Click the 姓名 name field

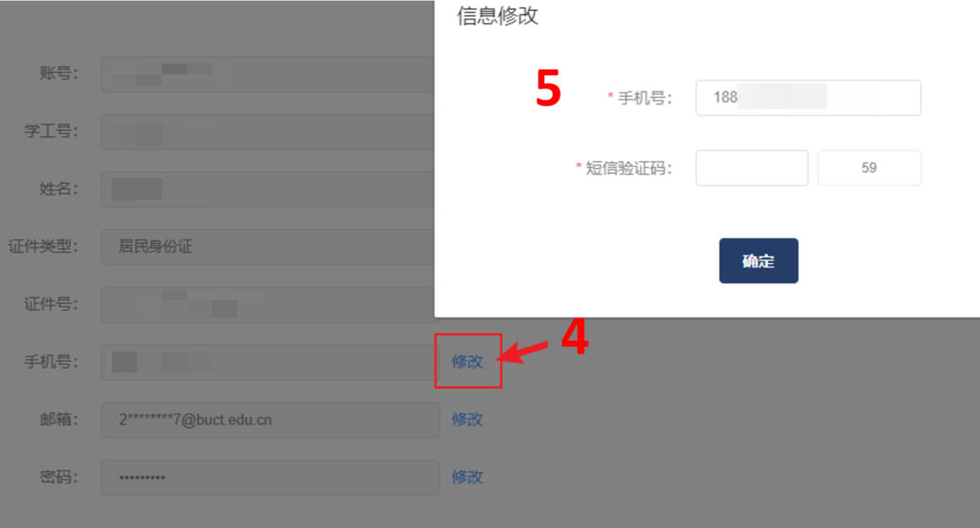point(267,189)
